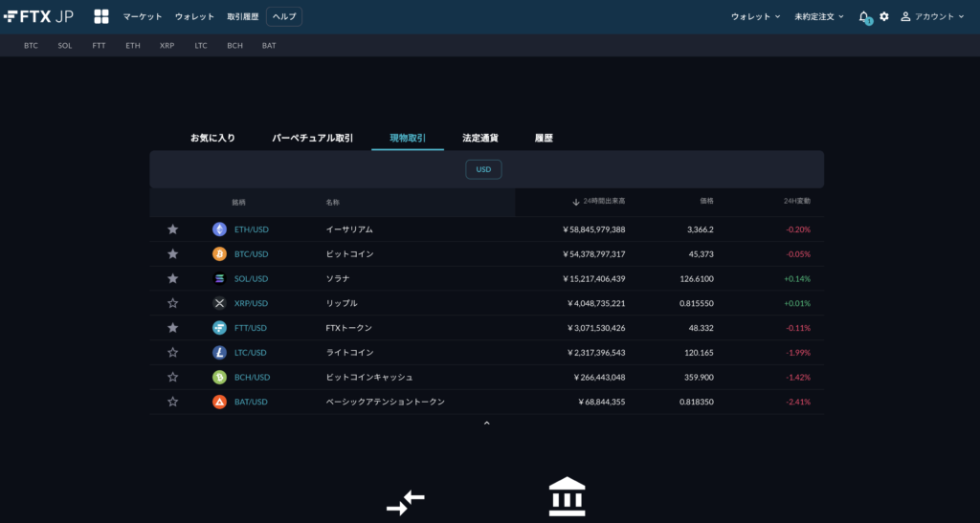This screenshot has height=523, width=980.
Task: Open the four-square apps grid icon
Action: (101, 17)
